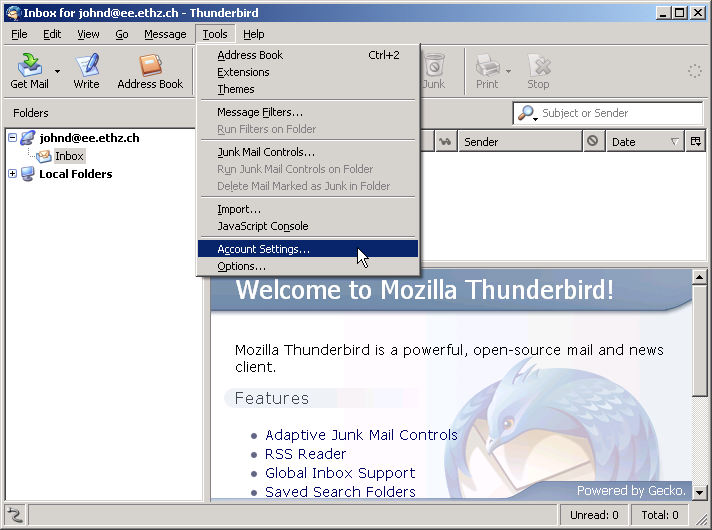Click the search magnifier dropdown icon

coord(527,113)
